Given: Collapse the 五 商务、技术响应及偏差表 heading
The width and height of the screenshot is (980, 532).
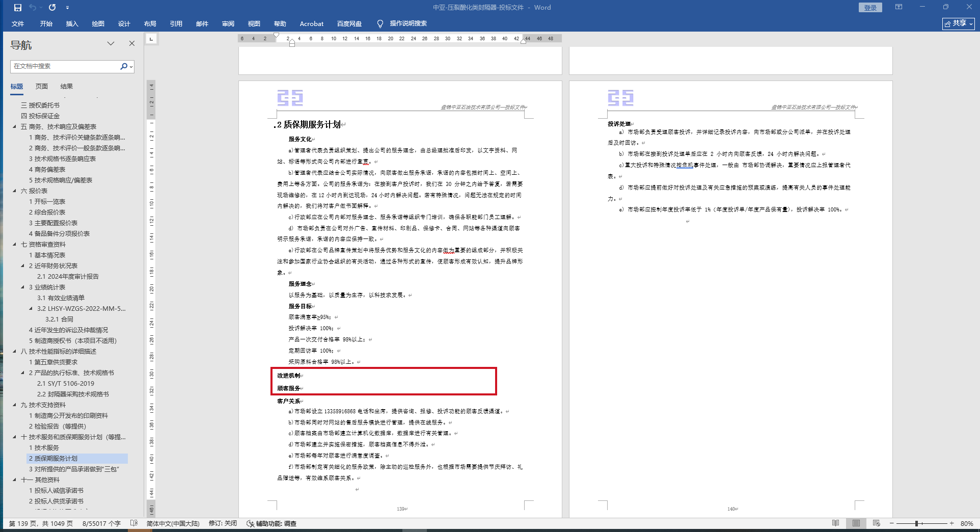Looking at the screenshot, I should 14,127.
